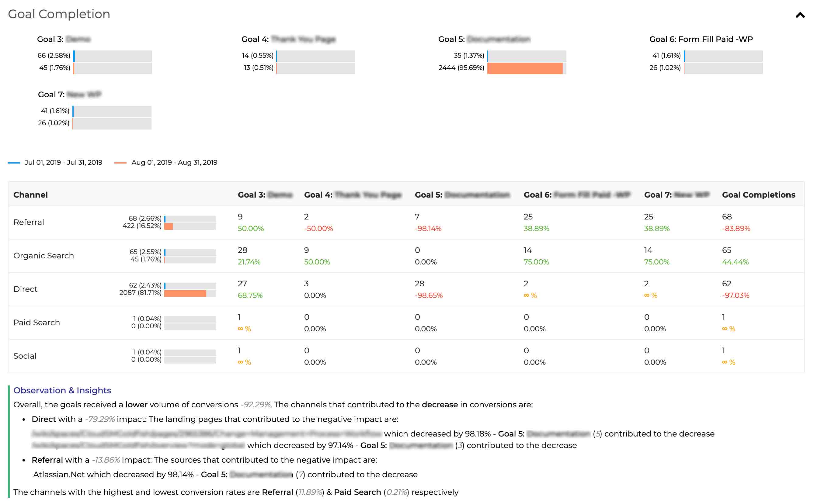Click Goal 5 orange August bar
This screenshot has width=814, height=504.
point(524,68)
